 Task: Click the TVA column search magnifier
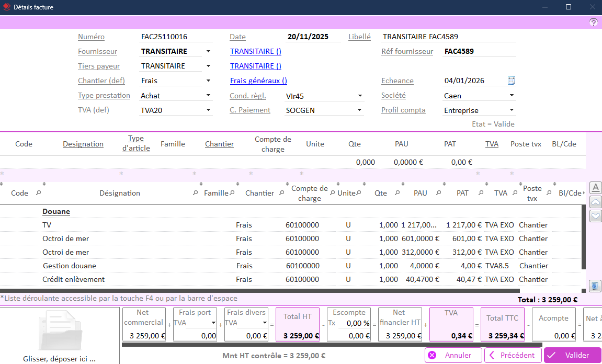[x=515, y=193]
